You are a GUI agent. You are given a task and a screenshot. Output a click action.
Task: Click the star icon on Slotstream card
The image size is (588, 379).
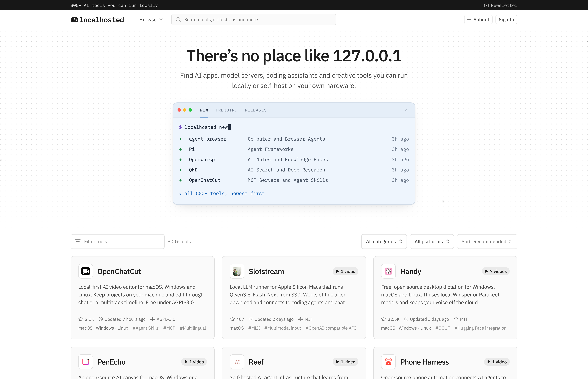tap(232, 319)
